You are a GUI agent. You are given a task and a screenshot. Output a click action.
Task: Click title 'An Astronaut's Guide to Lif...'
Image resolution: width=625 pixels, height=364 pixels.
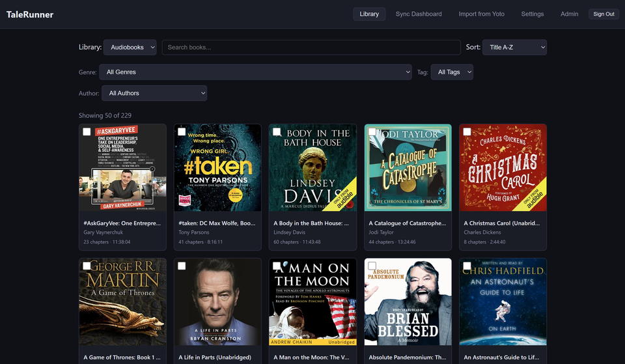501,357
